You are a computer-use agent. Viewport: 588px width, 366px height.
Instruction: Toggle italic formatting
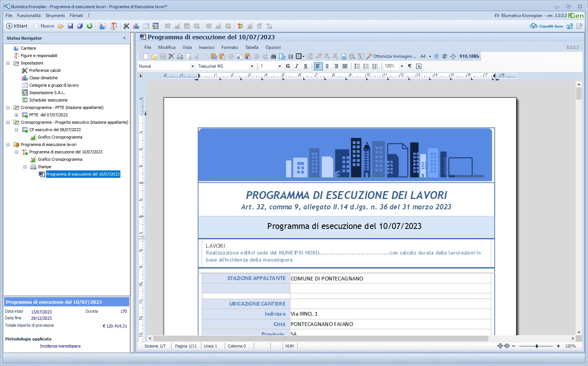coord(297,66)
